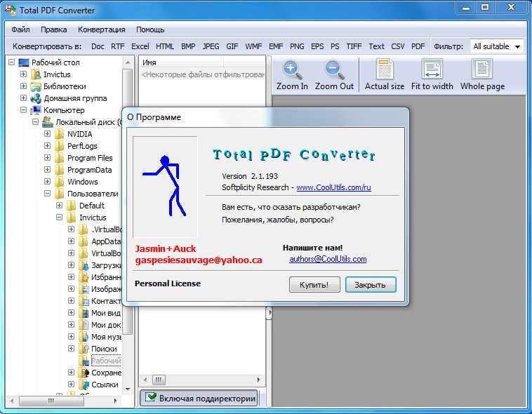
Task: Click the stick figure image in About dialog
Action: [165, 187]
